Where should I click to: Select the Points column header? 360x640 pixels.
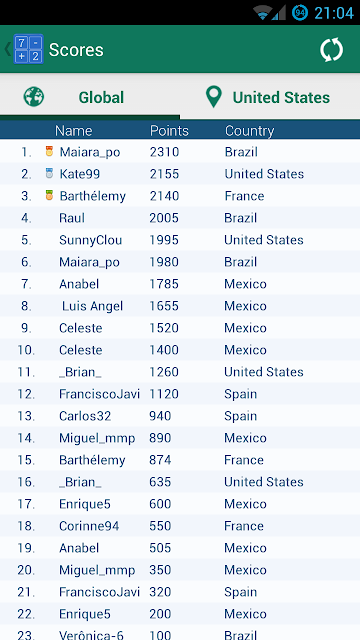(169, 131)
